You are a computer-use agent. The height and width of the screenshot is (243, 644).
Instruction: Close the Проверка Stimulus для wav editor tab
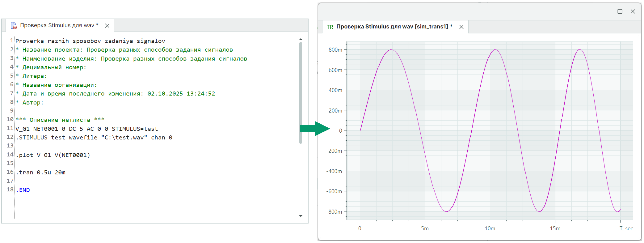pyautogui.click(x=107, y=26)
